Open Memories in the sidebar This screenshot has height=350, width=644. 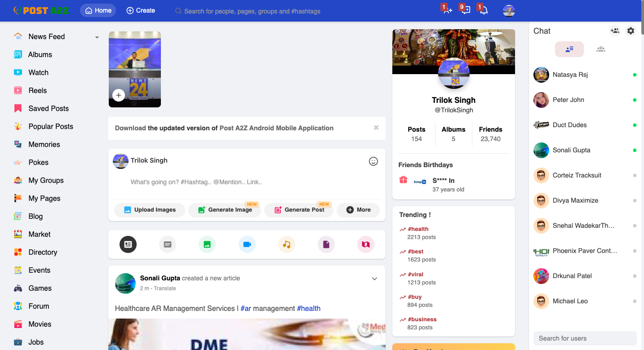44,144
